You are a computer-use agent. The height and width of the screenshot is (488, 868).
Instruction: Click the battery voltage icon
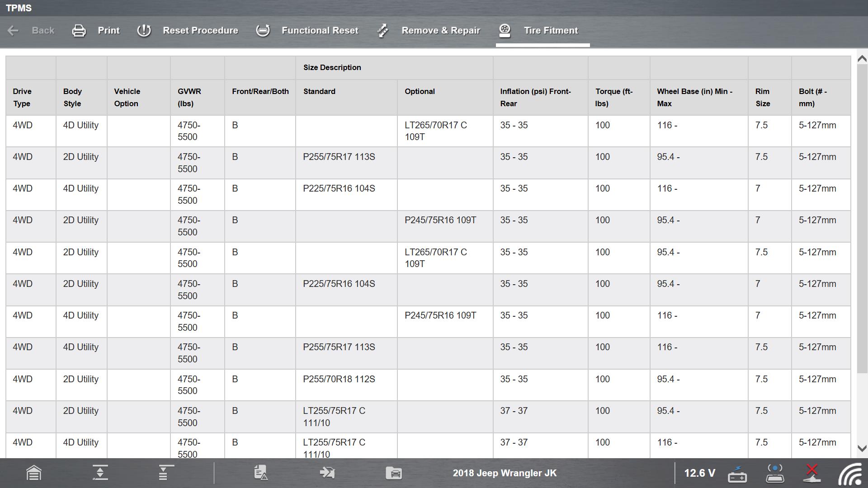pyautogui.click(x=737, y=474)
